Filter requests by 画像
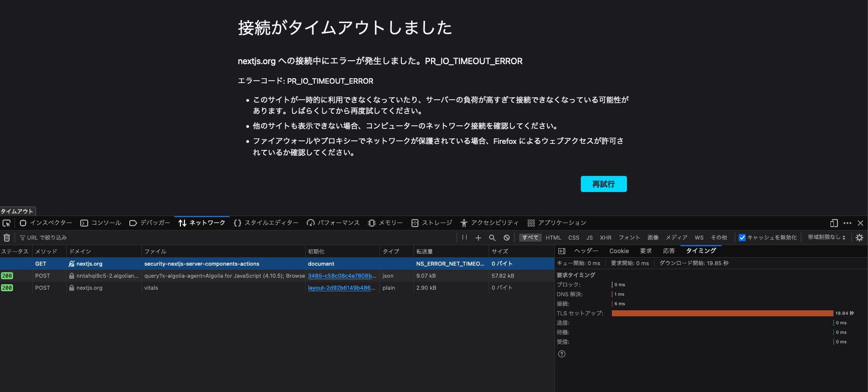The height and width of the screenshot is (392, 868). click(653, 238)
